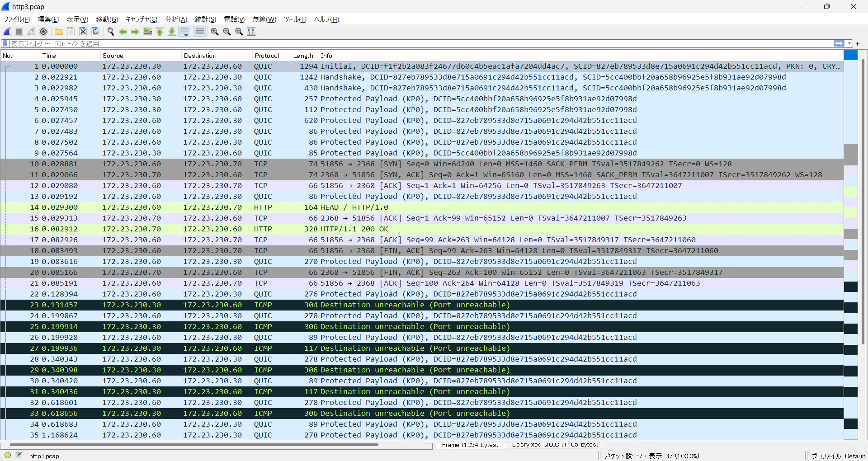Toggle auto-scroll during live capture
Viewport: 868px width, 461px height.
[x=184, y=32]
